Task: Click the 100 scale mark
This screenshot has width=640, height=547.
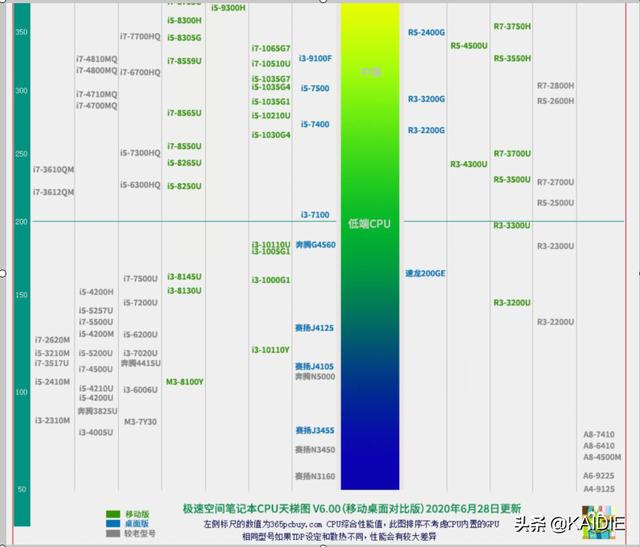Action: pos(21,392)
